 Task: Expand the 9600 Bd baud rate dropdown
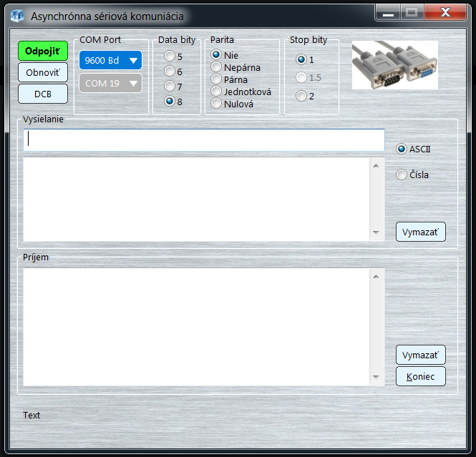point(111,61)
